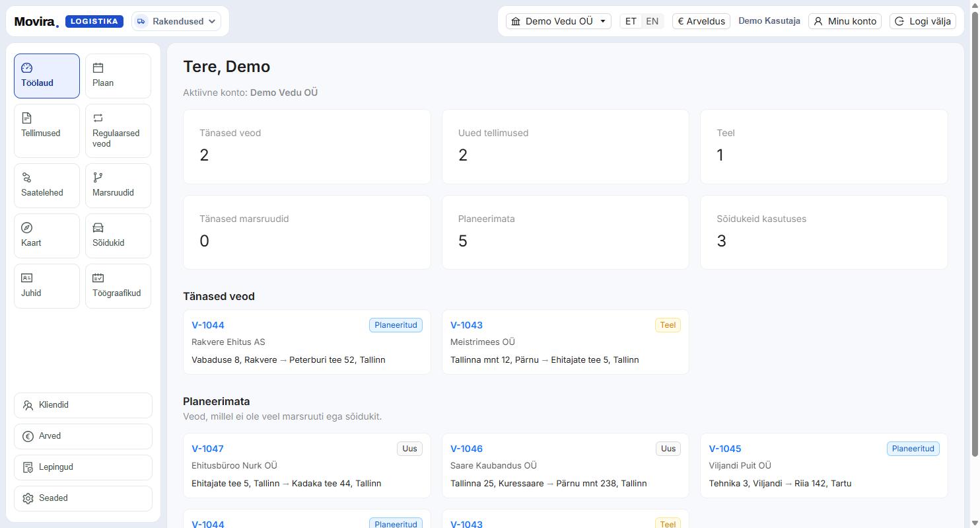Click the Kliendid people icon
980x528 pixels.
pyautogui.click(x=28, y=405)
